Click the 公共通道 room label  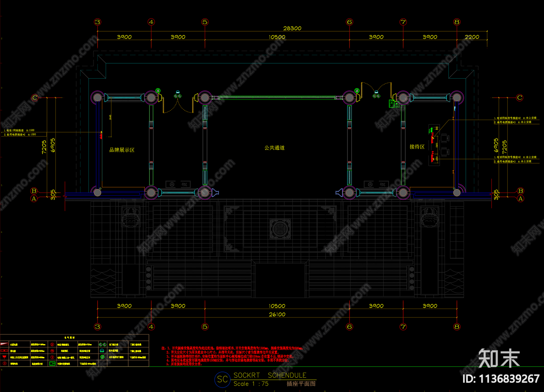[x=275, y=148]
